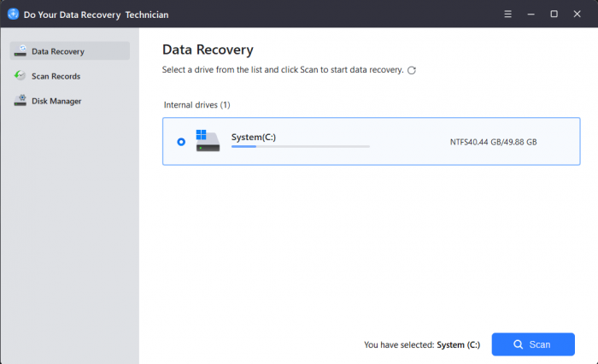Maximize the Do Your Data Recovery window
The image size is (598, 364).
pos(554,14)
